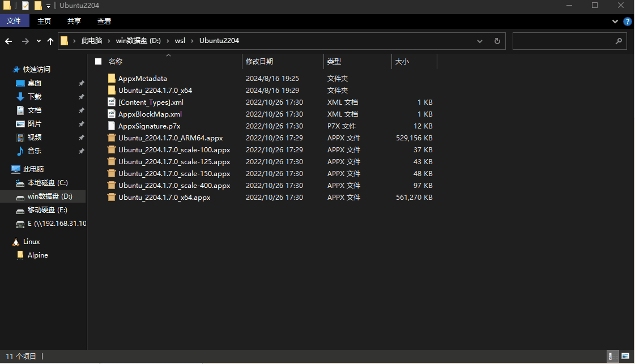The width and height of the screenshot is (635, 364).
Task: Select 此电脑 in the navigation pane
Action: [x=33, y=169]
